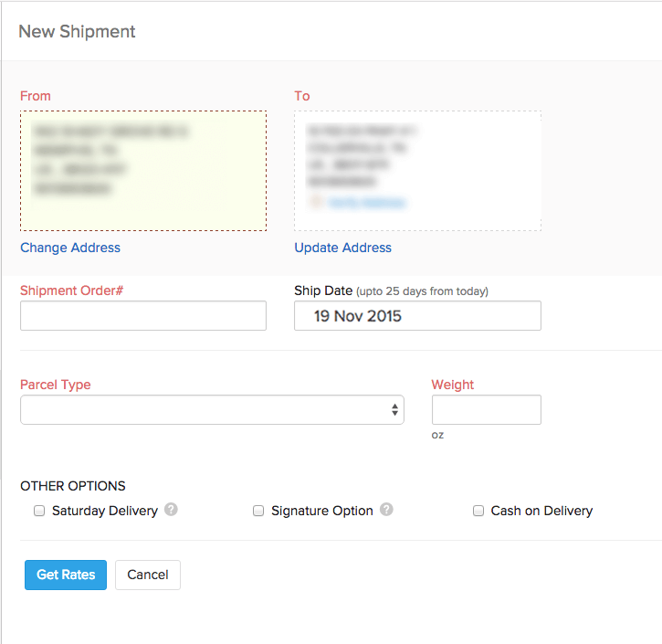The image size is (662, 644).
Task: Open the Ship Date field
Action: click(417, 315)
